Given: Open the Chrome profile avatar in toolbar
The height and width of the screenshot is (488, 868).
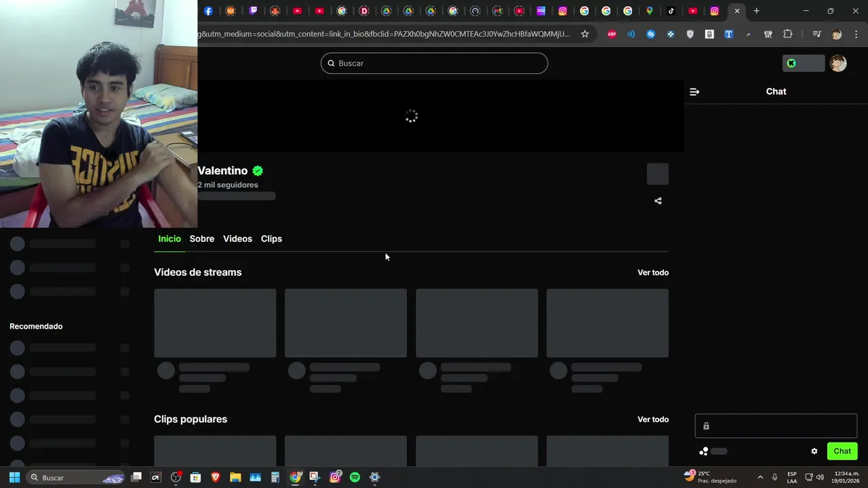Looking at the screenshot, I should point(837,34).
